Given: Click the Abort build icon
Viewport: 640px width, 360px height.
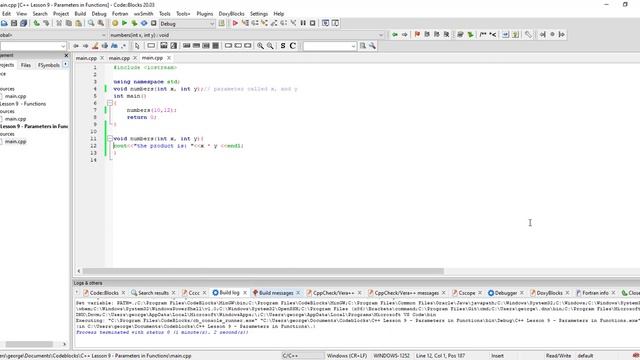Looking at the screenshot, I should point(154,23).
